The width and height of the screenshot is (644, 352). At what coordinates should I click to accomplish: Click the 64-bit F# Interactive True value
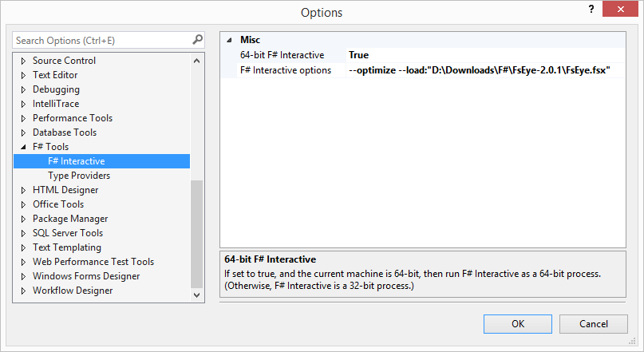485,55
